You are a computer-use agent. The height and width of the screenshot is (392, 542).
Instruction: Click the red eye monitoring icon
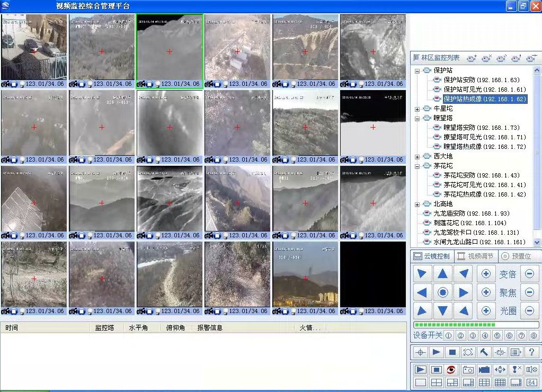(x=451, y=370)
